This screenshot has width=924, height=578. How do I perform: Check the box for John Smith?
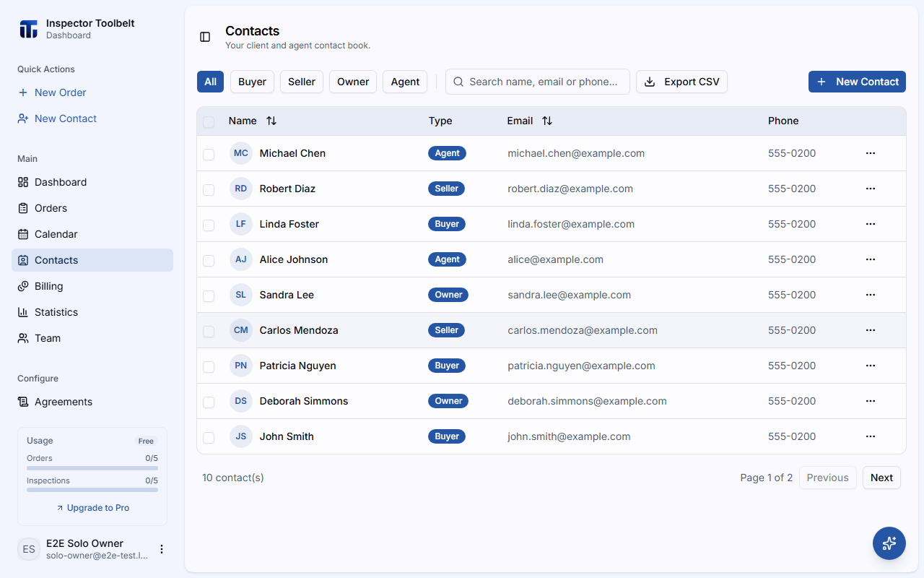tap(209, 438)
